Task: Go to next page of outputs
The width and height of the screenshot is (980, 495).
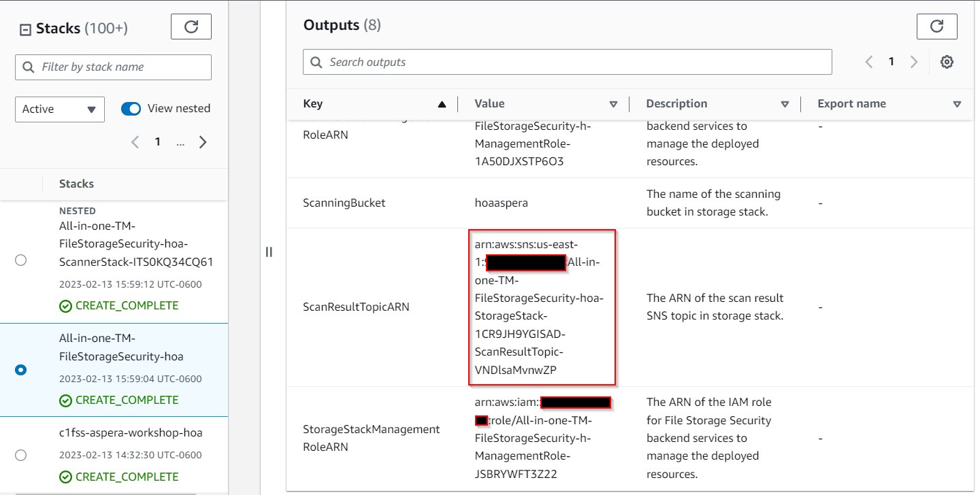Action: coord(914,62)
